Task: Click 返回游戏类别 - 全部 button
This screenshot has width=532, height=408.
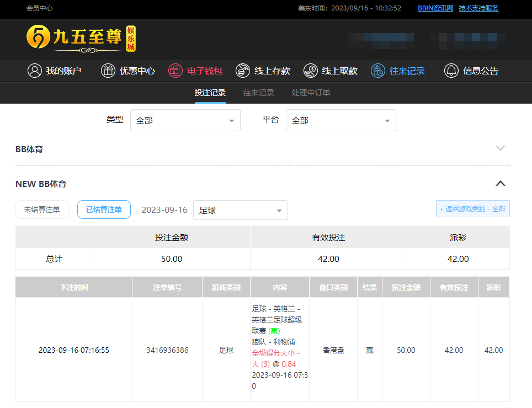Action: [472, 209]
